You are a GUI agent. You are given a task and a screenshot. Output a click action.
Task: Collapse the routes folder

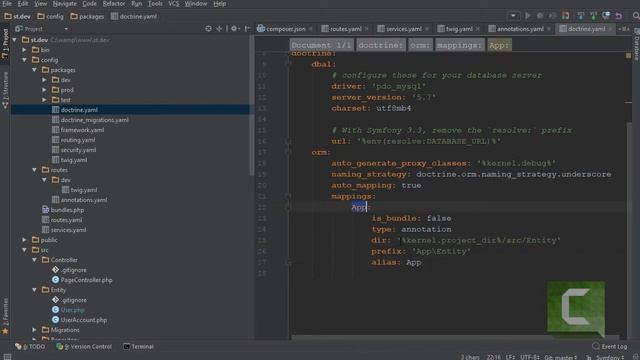35,170
